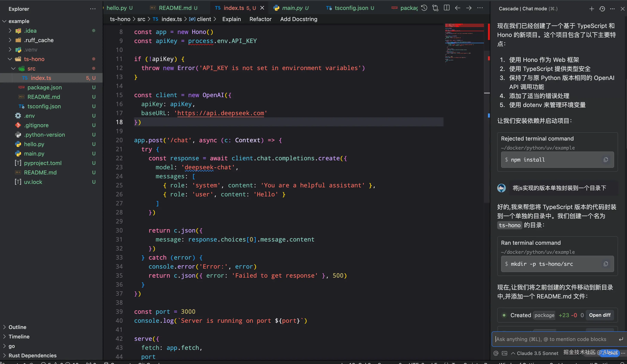Toggle the Chat mode pill in Cascade
Viewport: 627px width, 364px height.
pyautogui.click(x=610, y=353)
